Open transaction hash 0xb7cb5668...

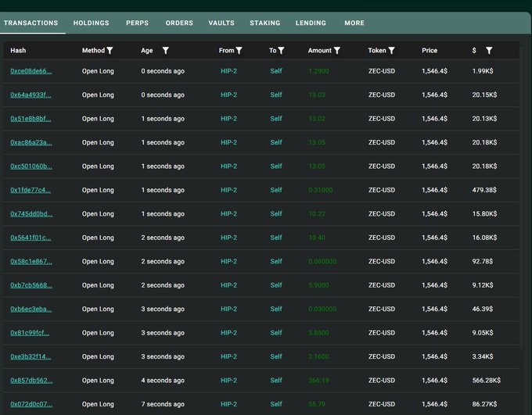(x=31, y=285)
